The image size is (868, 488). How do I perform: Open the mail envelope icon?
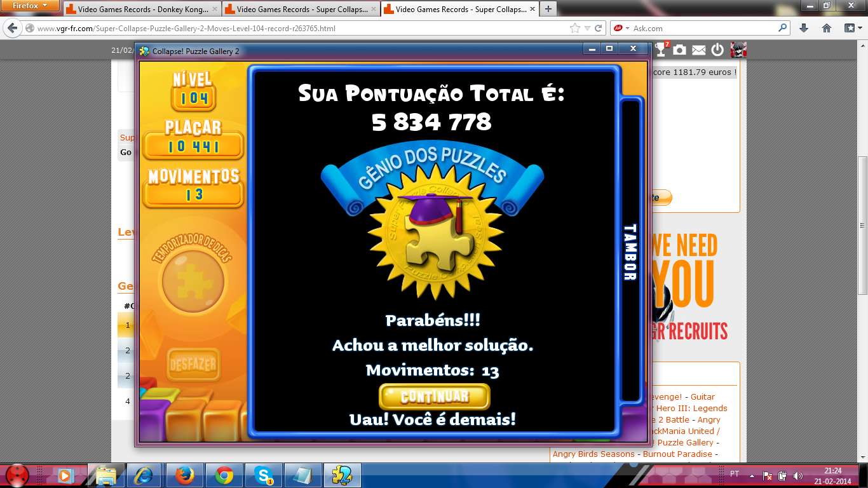(698, 50)
